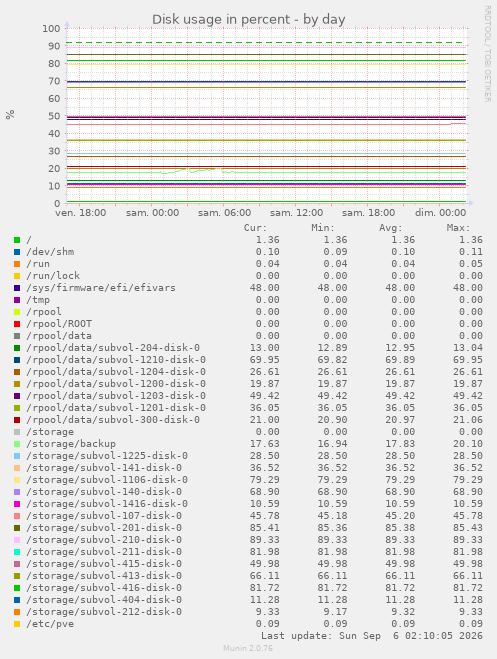Select the /rpool/data/subvol-300-disk-0 legend entry
The image size is (497, 659).
pos(113,420)
